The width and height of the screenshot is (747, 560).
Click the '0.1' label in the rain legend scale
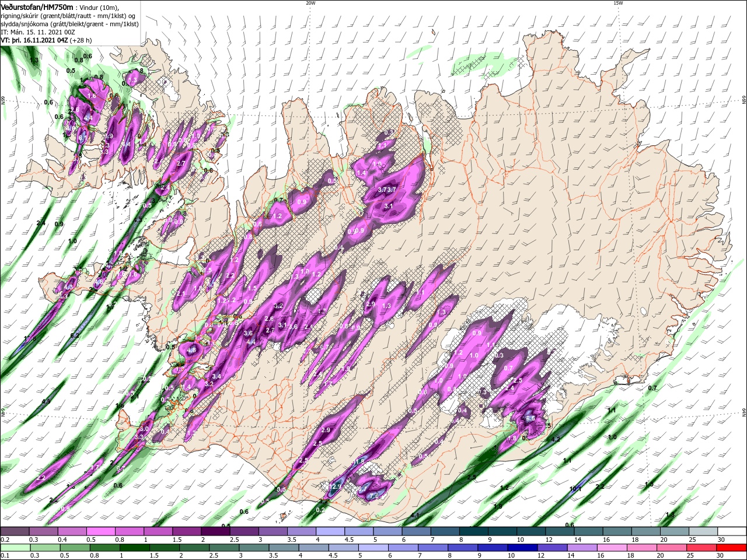click(5, 556)
